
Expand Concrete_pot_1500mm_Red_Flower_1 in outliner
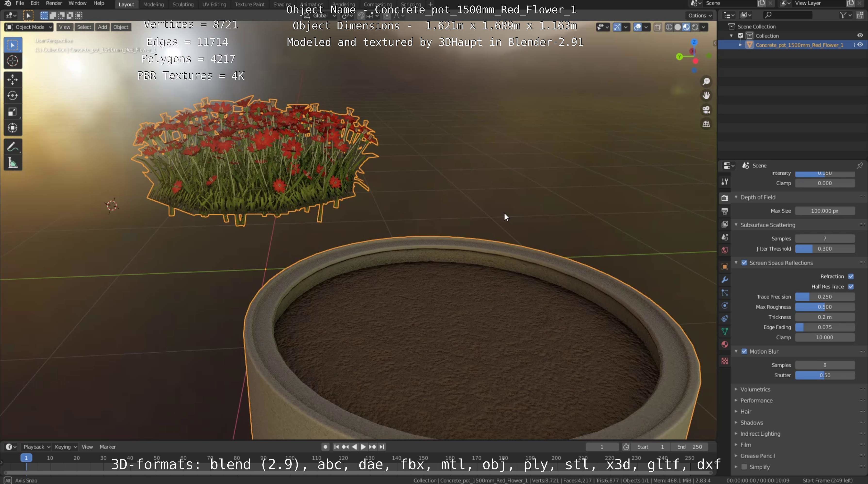coord(740,45)
